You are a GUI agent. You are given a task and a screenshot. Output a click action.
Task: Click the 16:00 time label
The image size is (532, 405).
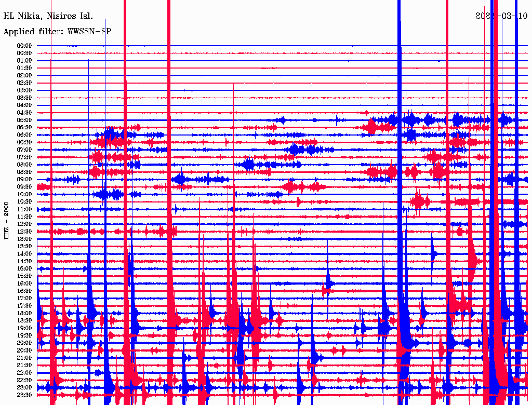(24, 283)
